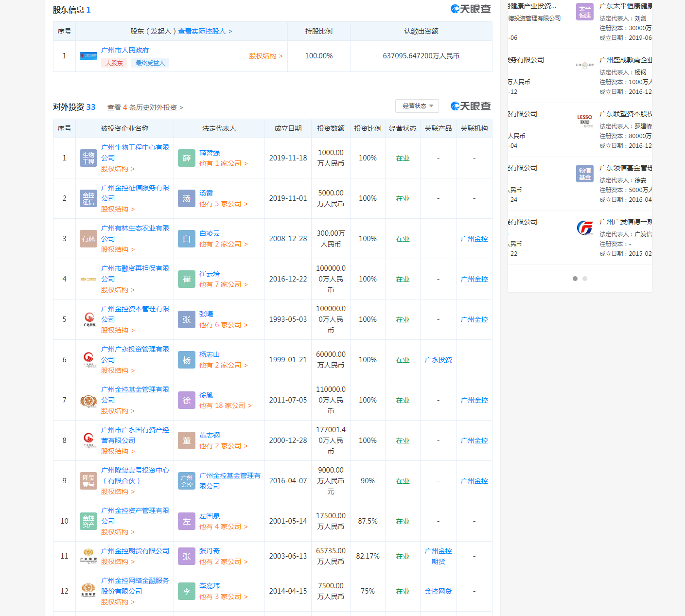Screen dimensions: 685x616
Task: Click the 李 avatar for 李嘉玮
Action: [187, 591]
